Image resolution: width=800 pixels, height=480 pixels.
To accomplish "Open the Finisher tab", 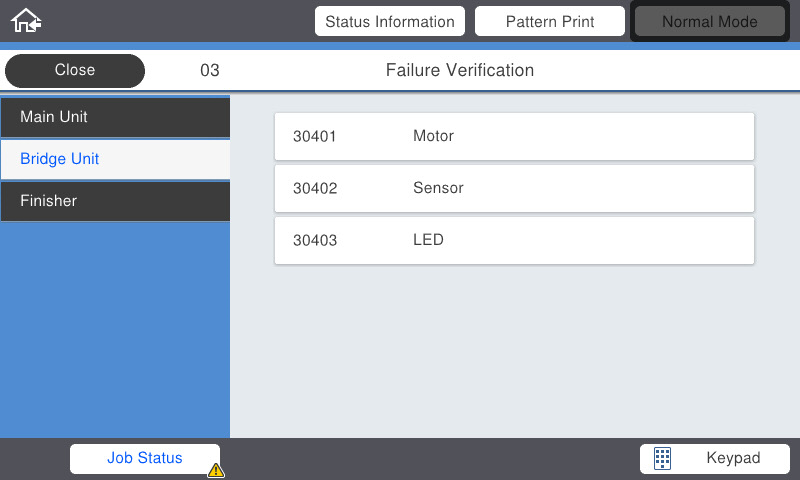I will 115,201.
